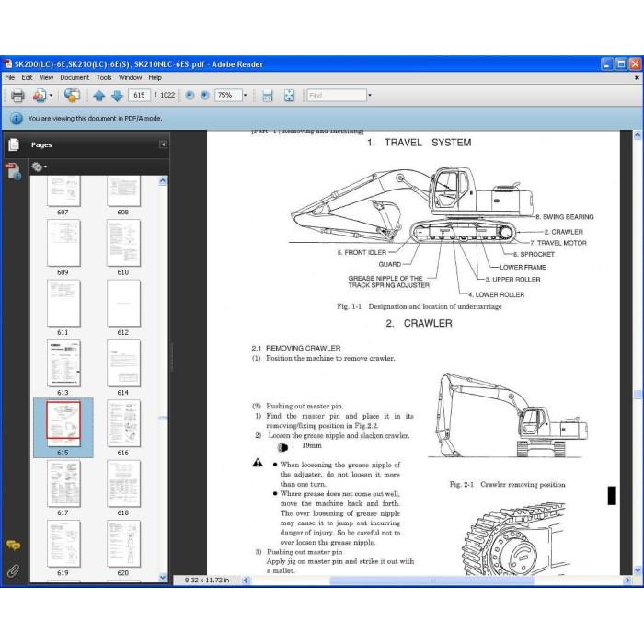
Task: Open the Find options dropdown arrow
Action: (x=370, y=96)
